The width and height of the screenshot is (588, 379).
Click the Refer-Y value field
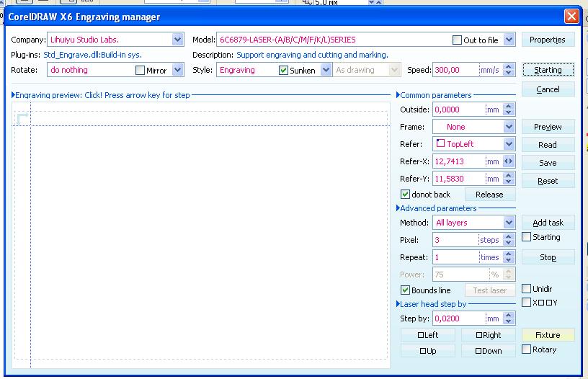pos(459,179)
